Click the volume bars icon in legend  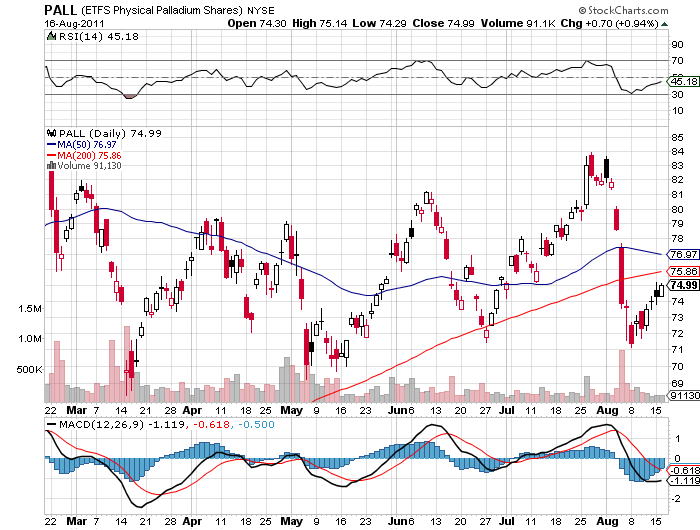point(51,166)
